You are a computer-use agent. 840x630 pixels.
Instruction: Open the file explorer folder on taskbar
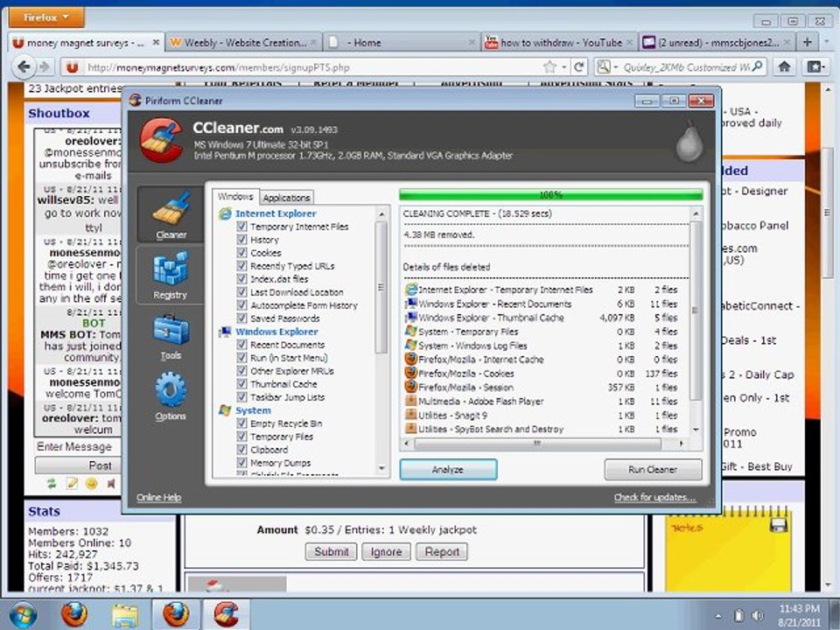point(124,614)
